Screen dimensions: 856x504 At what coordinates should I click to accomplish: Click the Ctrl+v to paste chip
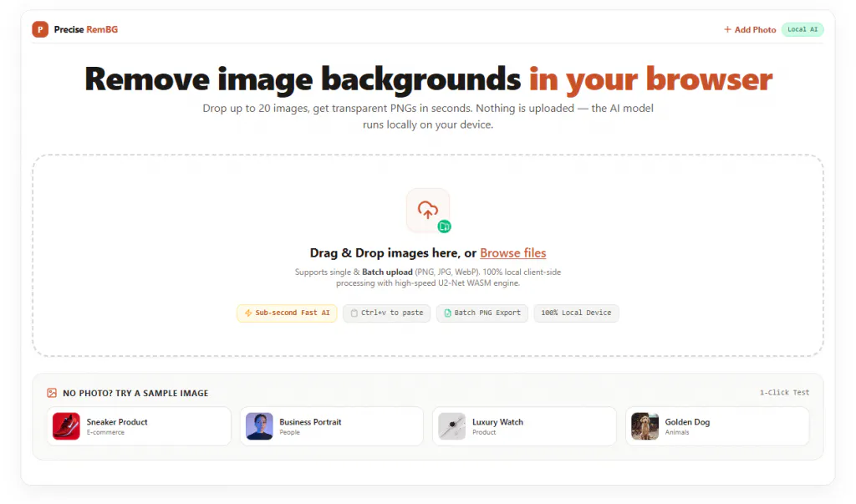coord(386,313)
